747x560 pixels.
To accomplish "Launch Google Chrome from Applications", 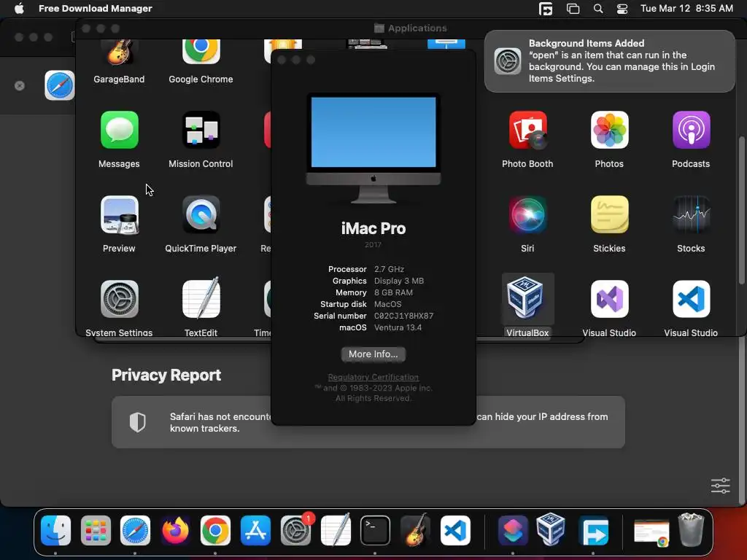I will coord(201,52).
